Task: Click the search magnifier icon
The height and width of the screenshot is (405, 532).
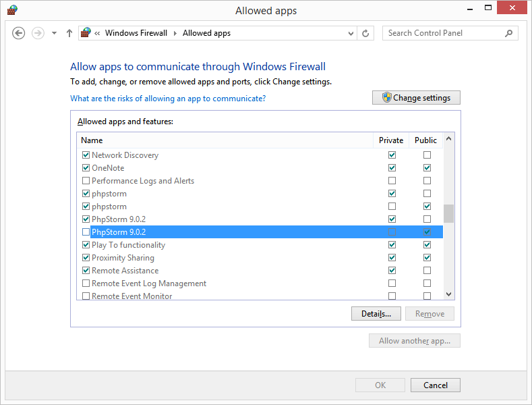Action: point(508,33)
